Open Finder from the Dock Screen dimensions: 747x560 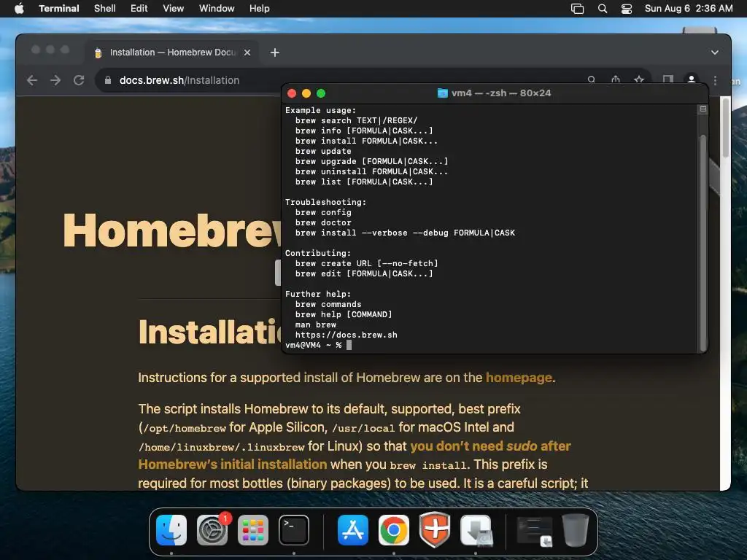point(171,530)
